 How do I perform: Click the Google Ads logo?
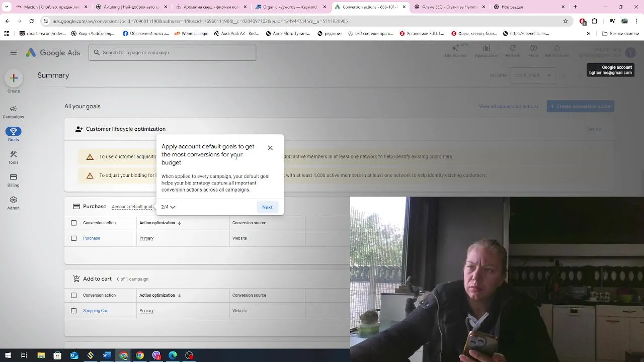(53, 52)
